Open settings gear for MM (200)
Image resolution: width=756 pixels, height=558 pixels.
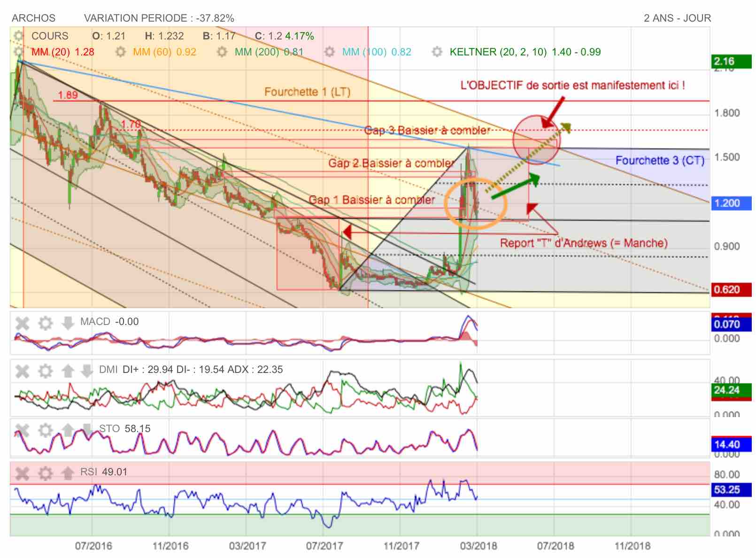coord(222,52)
